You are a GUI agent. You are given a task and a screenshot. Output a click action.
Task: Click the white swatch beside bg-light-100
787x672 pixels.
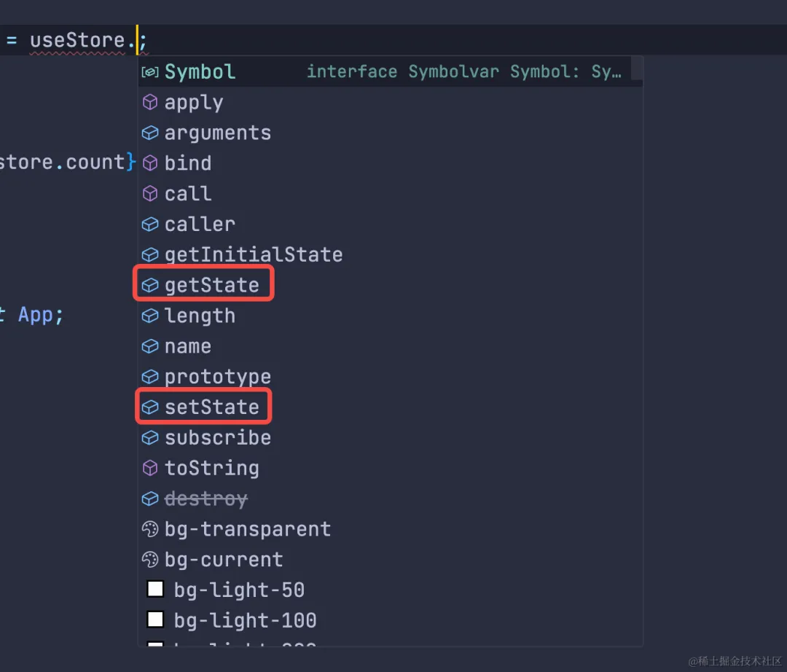point(155,620)
